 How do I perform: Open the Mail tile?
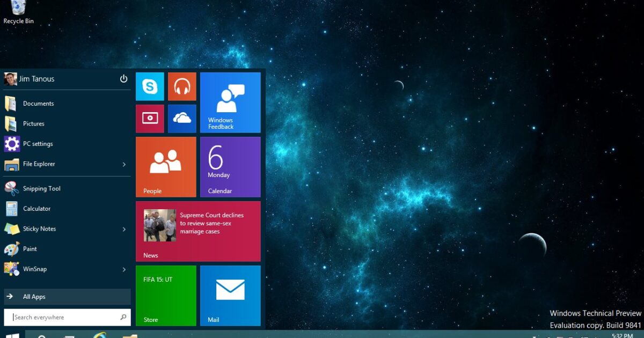click(230, 296)
